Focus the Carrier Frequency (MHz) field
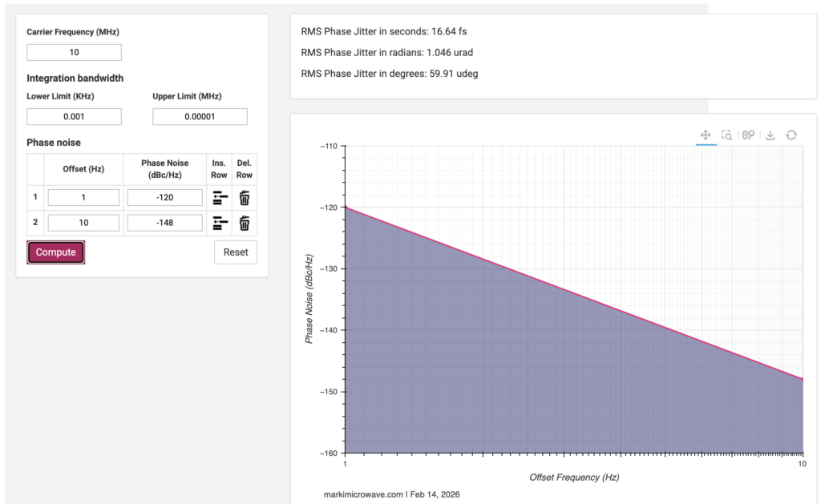This screenshot has height=504, width=821. point(74,53)
